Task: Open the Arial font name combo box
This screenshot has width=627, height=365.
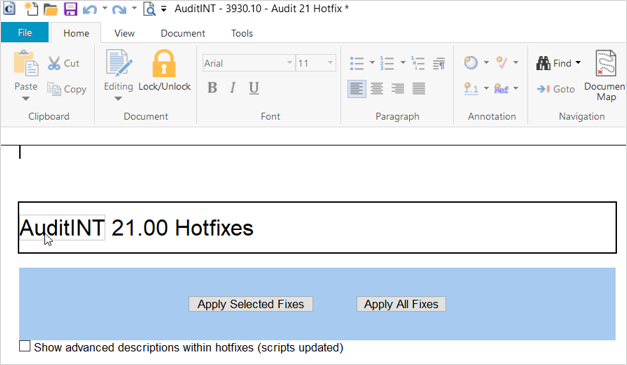Action: pyautogui.click(x=248, y=63)
